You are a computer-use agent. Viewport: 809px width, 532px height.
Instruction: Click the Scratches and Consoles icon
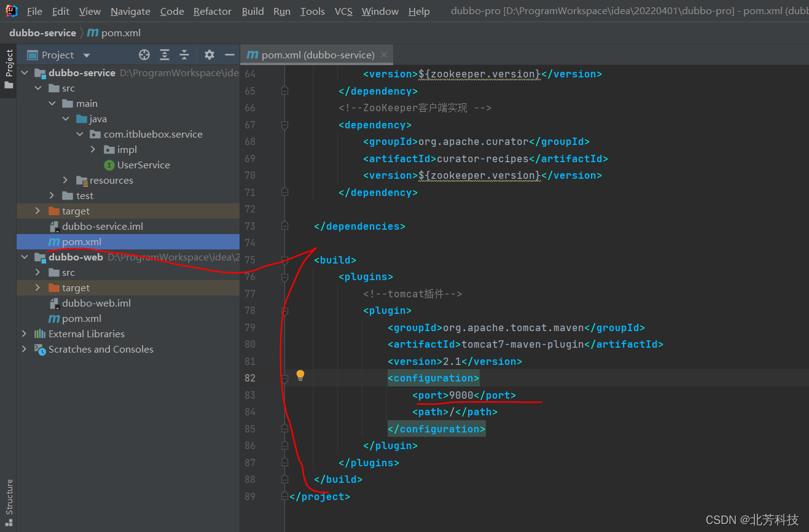coord(40,350)
